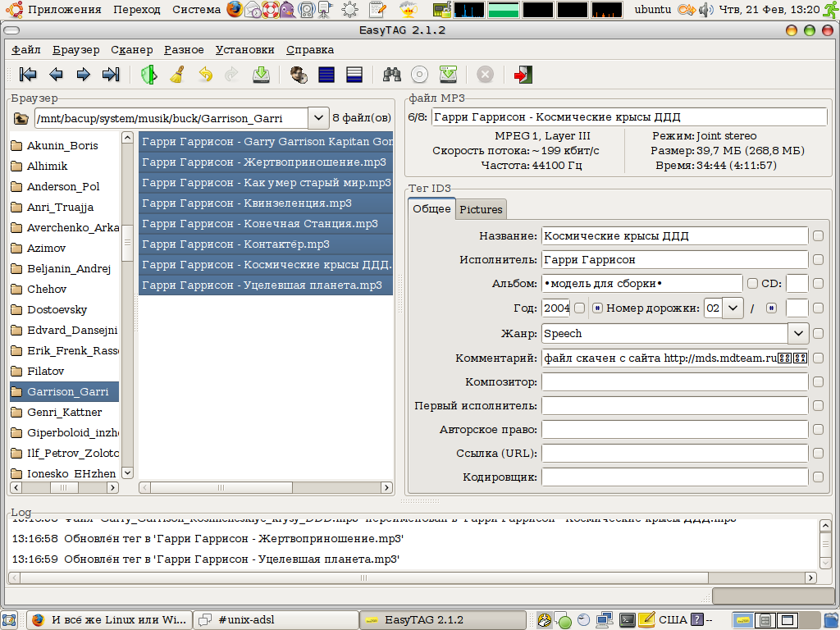The height and width of the screenshot is (630, 840).
Task: Toggle checkbox next to Кодировщик field
Action: [818, 477]
